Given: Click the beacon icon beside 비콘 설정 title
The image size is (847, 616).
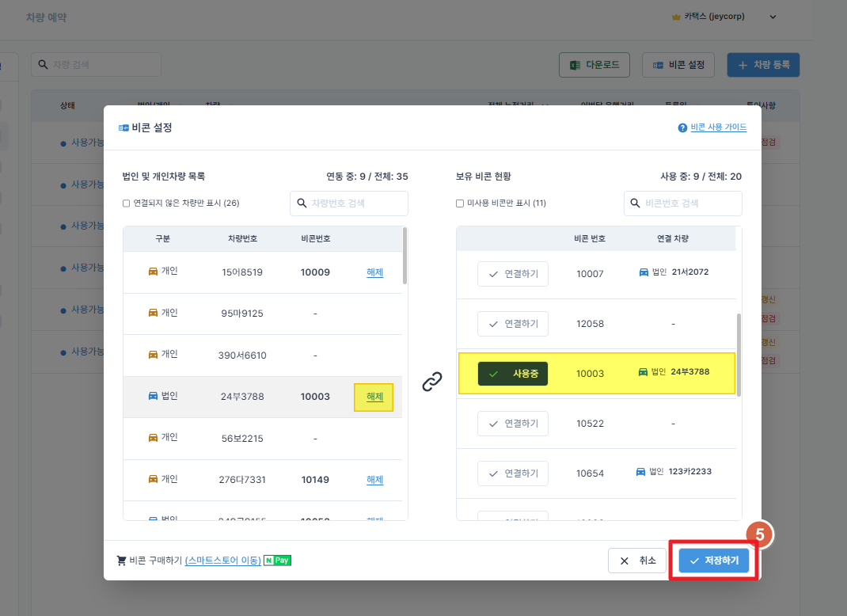Looking at the screenshot, I should pyautogui.click(x=123, y=128).
